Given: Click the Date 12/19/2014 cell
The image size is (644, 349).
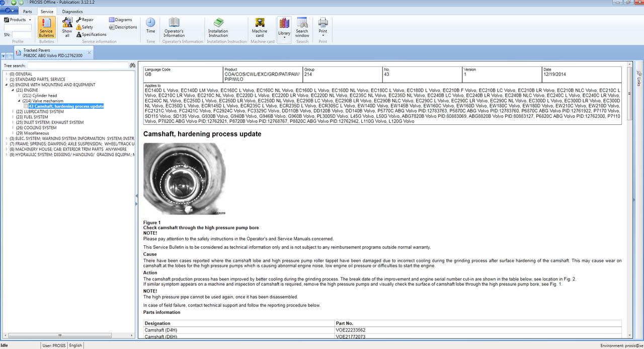Looking at the screenshot, I should (582, 74).
